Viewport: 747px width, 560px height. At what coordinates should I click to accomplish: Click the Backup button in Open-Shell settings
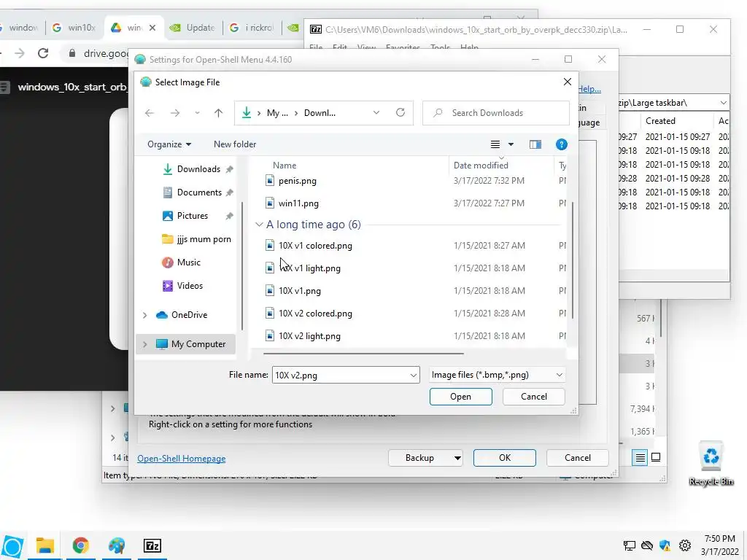pyautogui.click(x=419, y=458)
